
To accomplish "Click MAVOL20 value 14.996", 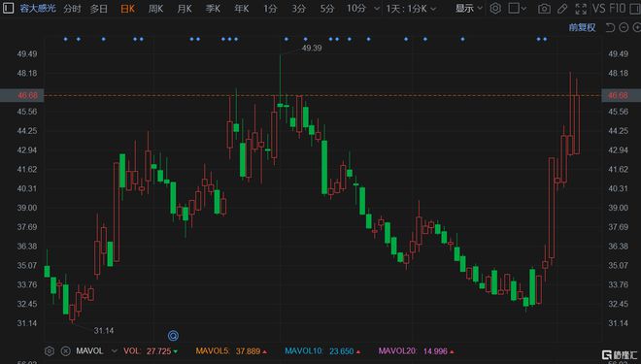I will point(435,351).
